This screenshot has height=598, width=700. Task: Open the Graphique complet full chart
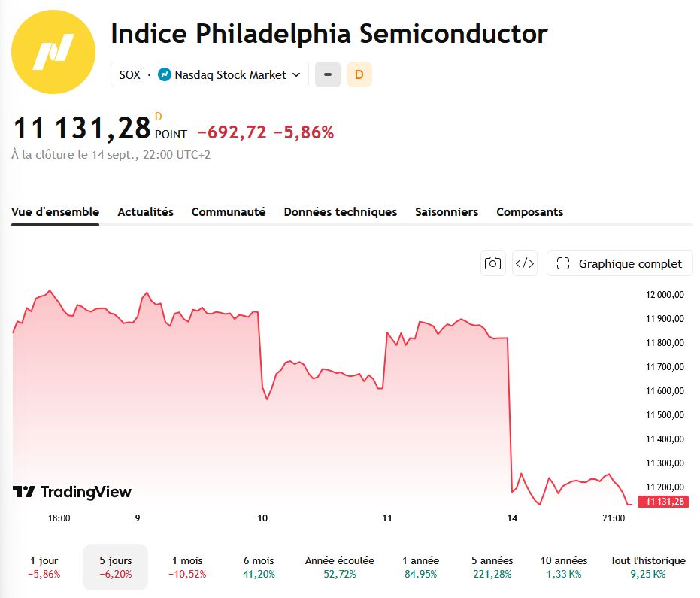620,263
